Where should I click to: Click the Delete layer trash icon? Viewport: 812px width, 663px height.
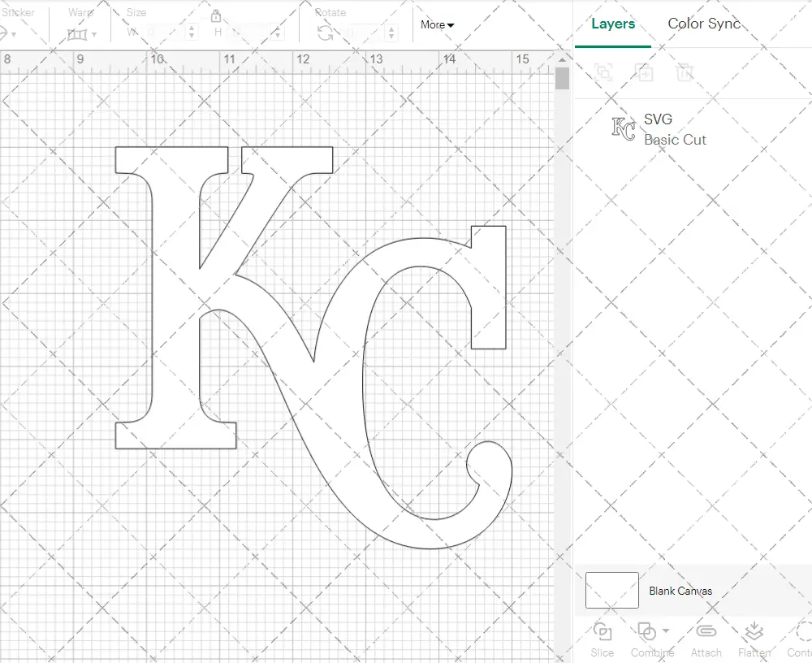(685, 72)
